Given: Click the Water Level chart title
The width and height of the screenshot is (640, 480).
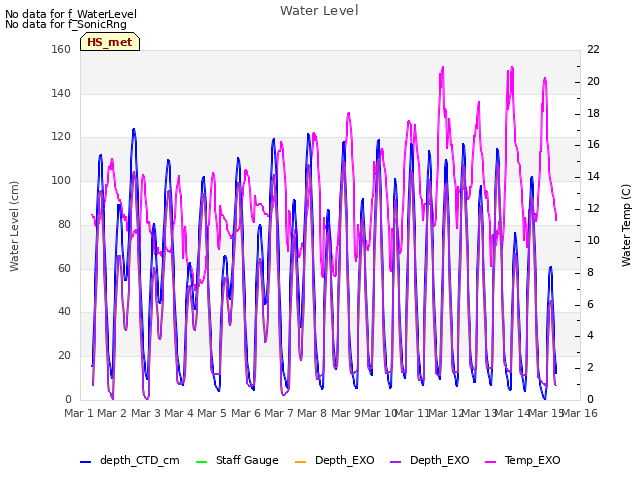Looking at the screenshot, I should click(x=319, y=11).
